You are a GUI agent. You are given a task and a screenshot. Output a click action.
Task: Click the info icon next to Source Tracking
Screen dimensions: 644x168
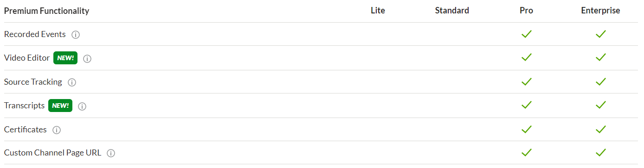(x=72, y=82)
